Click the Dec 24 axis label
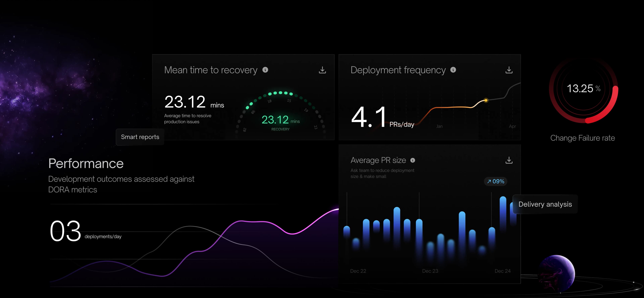Viewport: 644px width, 298px height. 502,271
